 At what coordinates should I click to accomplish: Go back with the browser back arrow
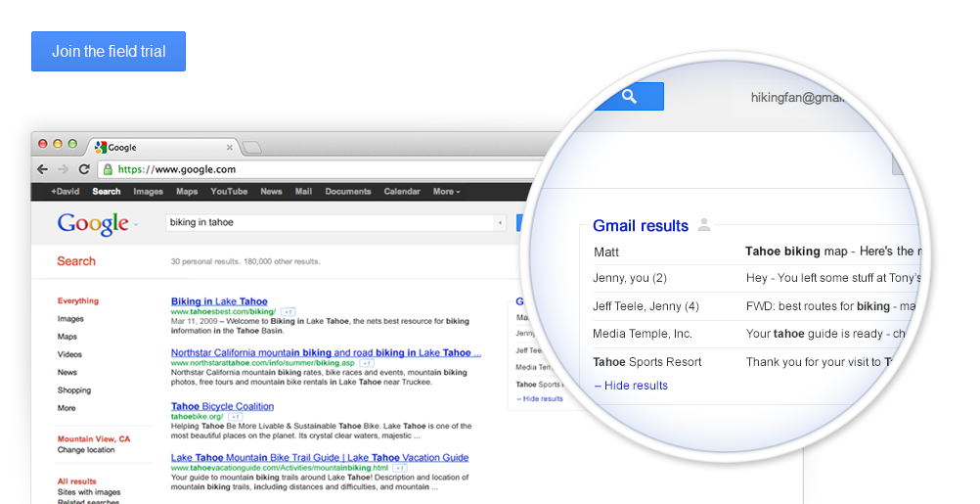point(42,169)
